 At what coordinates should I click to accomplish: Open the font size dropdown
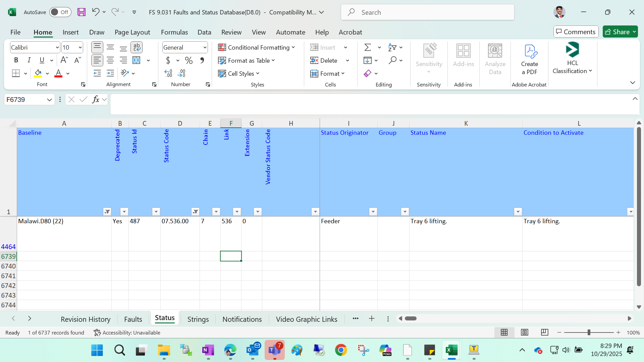80,48
